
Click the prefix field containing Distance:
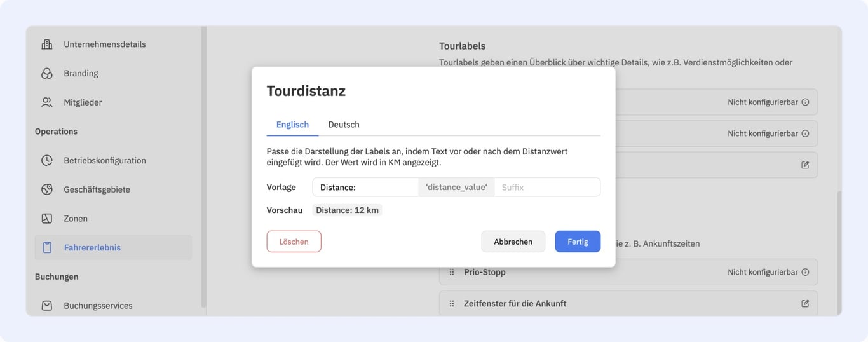click(x=365, y=187)
